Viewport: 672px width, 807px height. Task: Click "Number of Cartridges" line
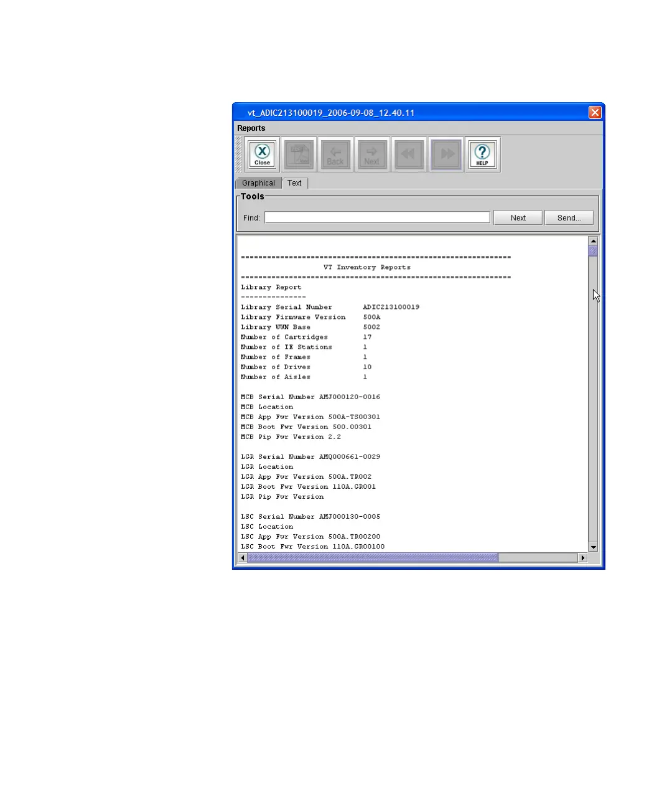[x=306, y=337]
